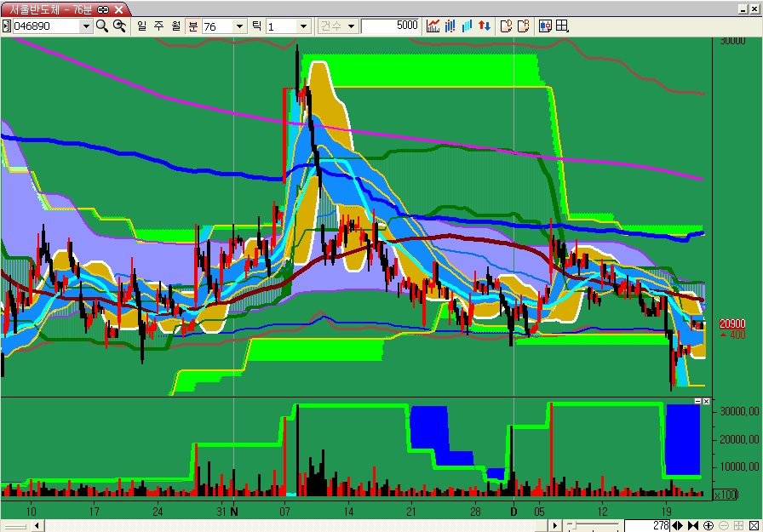The width and height of the screenshot is (763, 532).
Task: Click the magnifier stock search icon
Action: coord(101,26)
